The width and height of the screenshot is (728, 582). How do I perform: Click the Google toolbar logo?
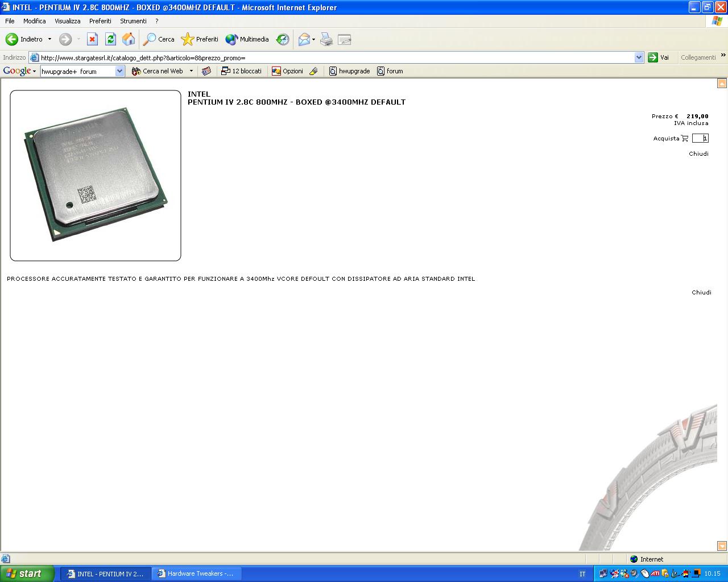point(16,71)
